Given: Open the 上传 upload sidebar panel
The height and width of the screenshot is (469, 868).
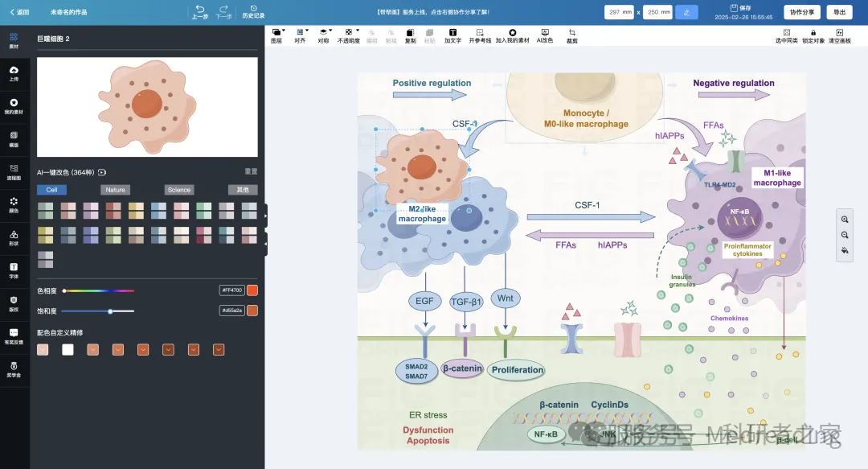Looking at the screenshot, I should [x=14, y=74].
